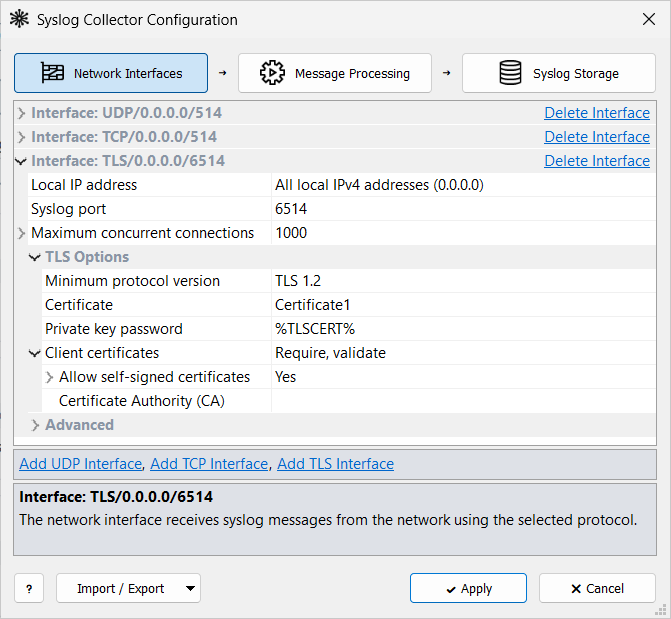671x619 pixels.
Task: Click the Advanced header text
Action: tap(80, 425)
